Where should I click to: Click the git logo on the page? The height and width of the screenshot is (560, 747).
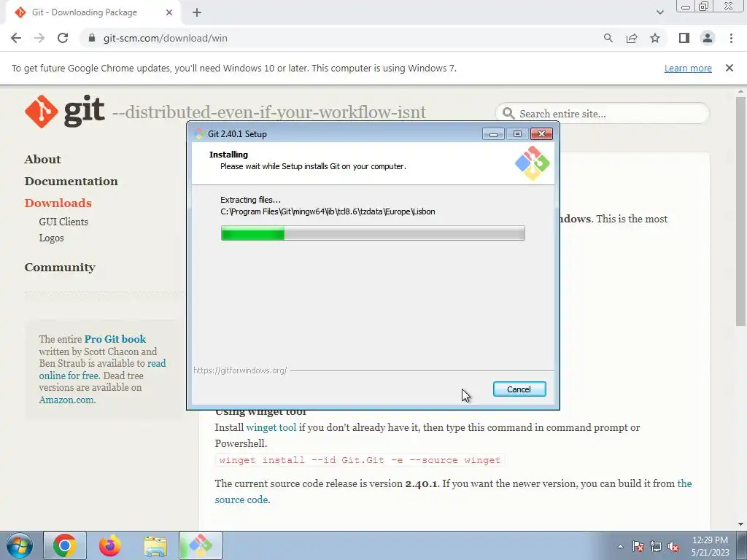pyautogui.click(x=65, y=112)
